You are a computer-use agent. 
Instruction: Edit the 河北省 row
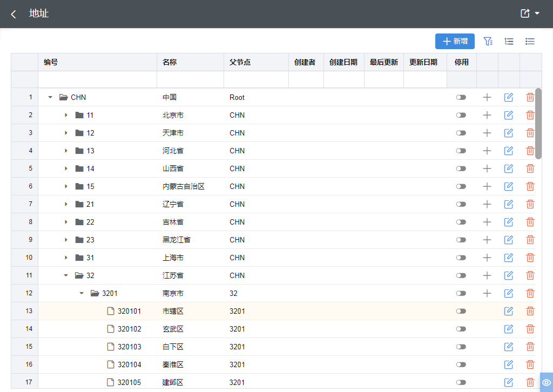pyautogui.click(x=508, y=151)
